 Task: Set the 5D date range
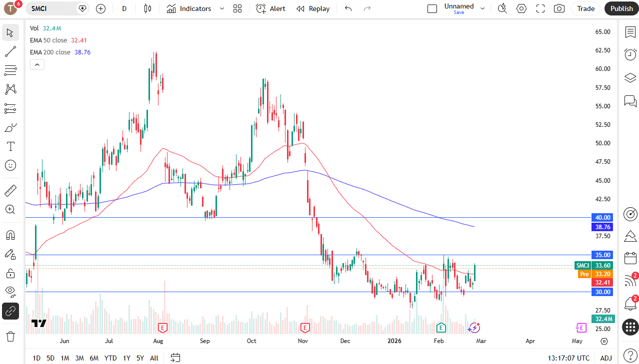(50, 358)
